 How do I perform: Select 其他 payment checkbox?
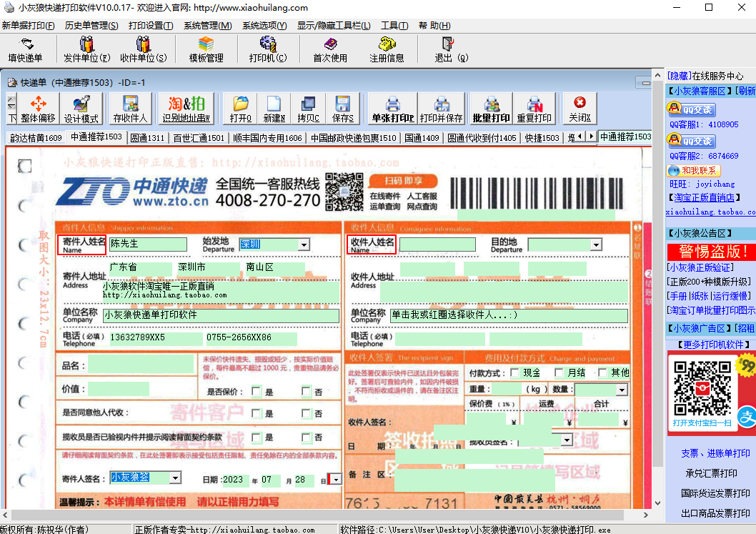(602, 372)
